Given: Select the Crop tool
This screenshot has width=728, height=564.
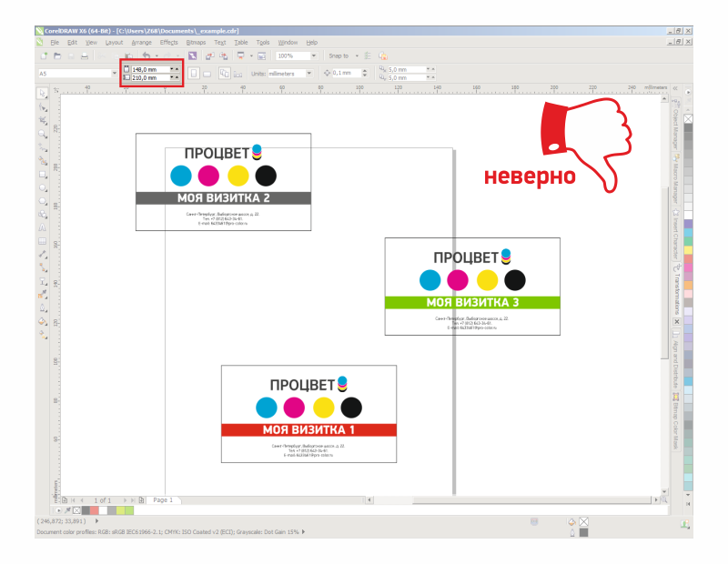Looking at the screenshot, I should [x=43, y=121].
